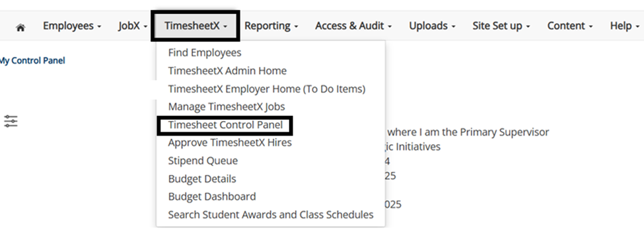Open TimesheetX Employer Home (To Do Items)
This screenshot has width=644, height=240.
coord(267,89)
